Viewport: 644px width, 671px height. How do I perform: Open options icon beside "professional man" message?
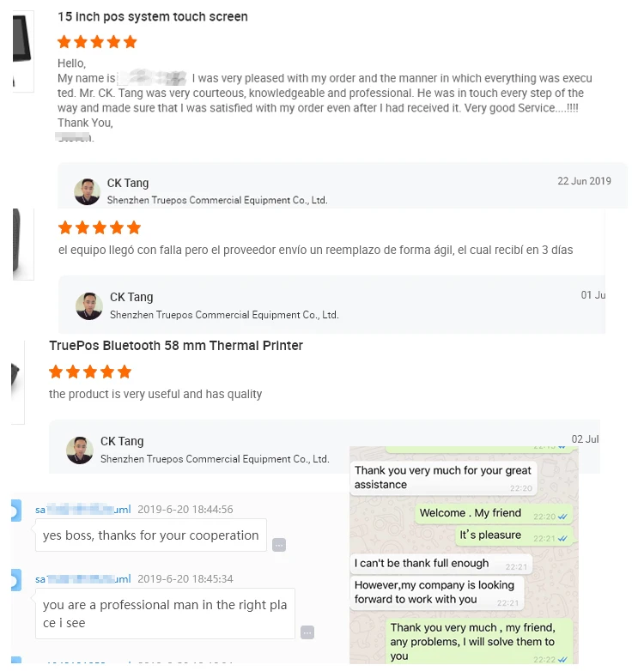tap(307, 632)
